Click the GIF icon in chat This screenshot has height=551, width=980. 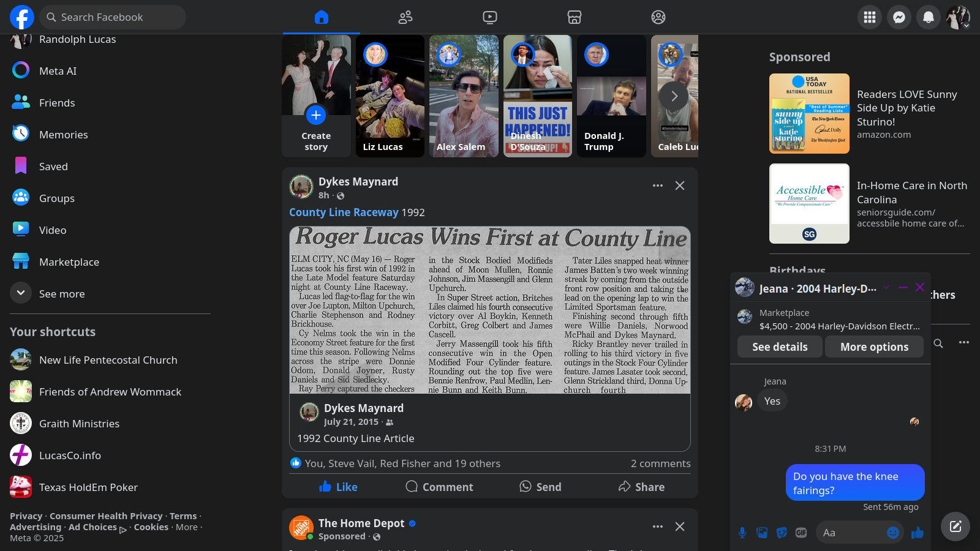[x=801, y=533]
